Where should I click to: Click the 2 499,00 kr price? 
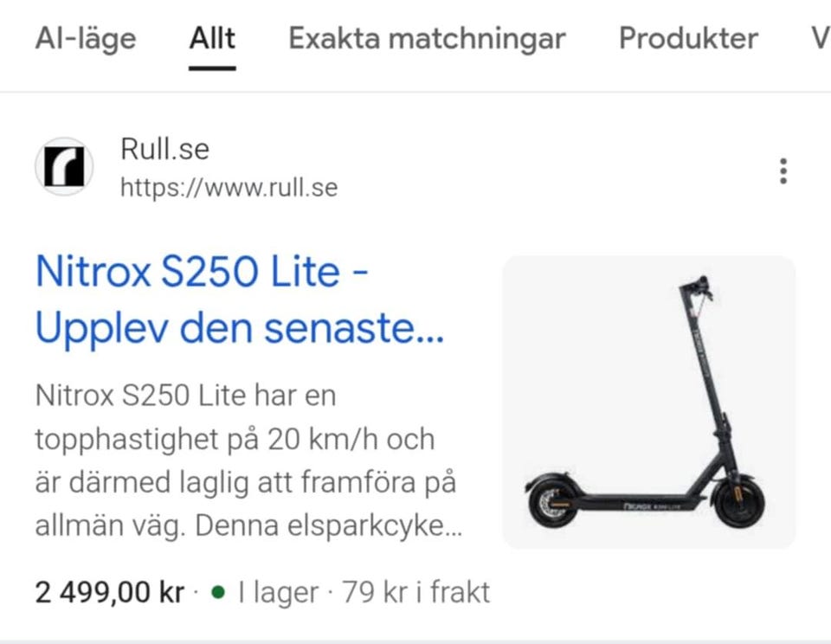[110, 592]
